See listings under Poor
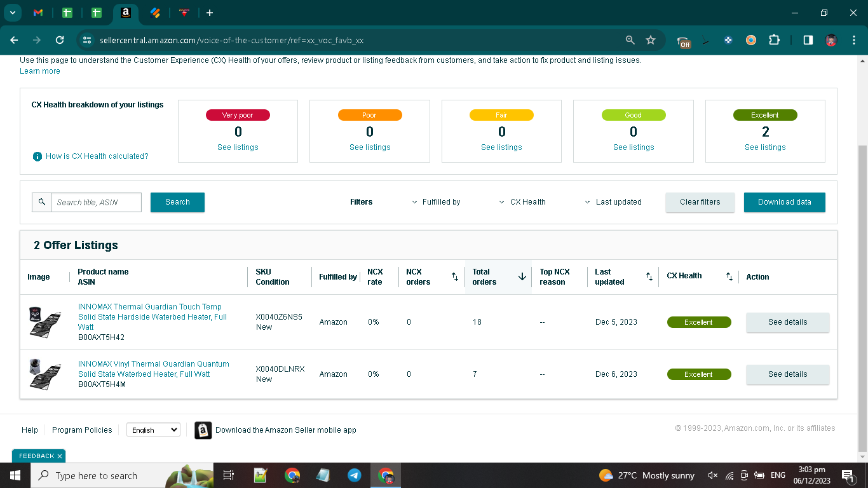 pyautogui.click(x=370, y=147)
